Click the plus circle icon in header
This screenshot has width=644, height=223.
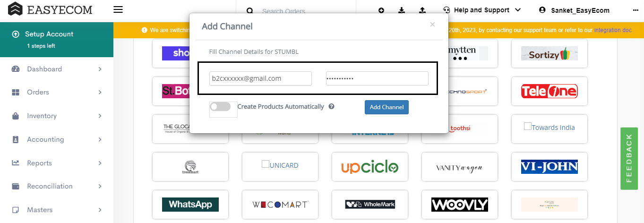pos(381,10)
